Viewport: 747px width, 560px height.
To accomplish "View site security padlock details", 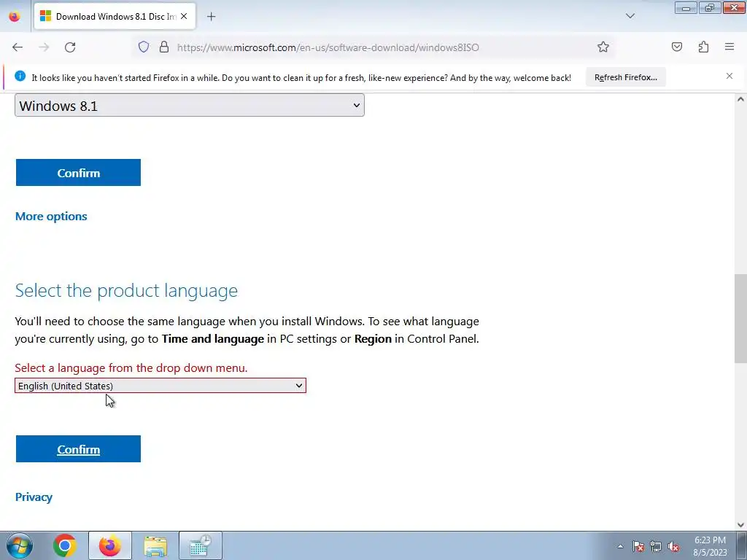I will pos(164,47).
